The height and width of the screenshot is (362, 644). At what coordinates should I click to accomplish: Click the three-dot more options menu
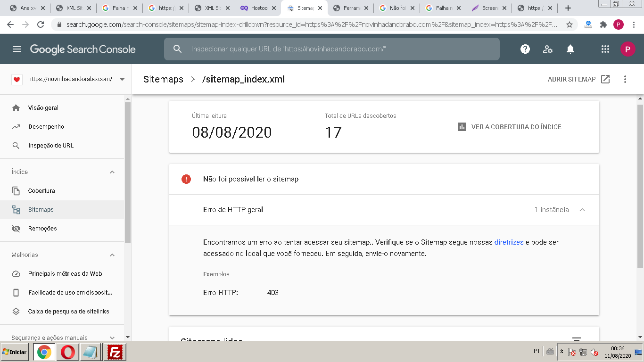[x=625, y=79]
